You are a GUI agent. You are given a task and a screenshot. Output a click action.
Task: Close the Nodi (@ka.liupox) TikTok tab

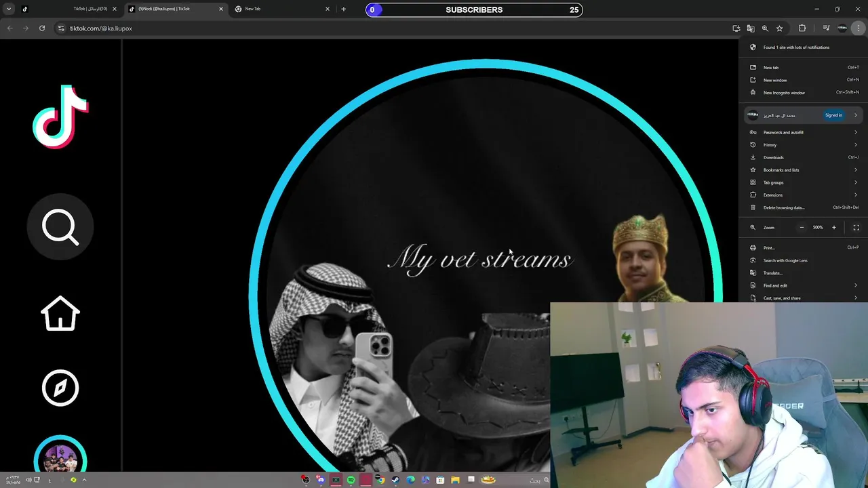tap(220, 9)
